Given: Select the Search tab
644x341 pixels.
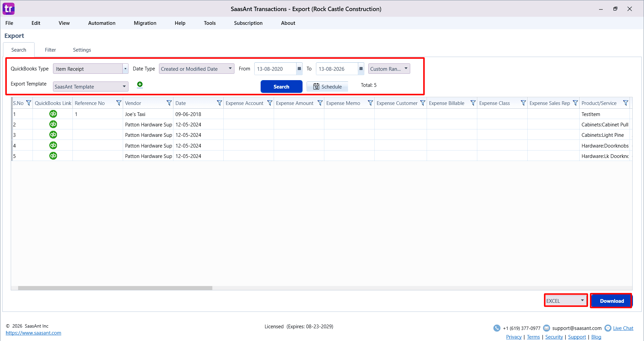Looking at the screenshot, I should 19,50.
